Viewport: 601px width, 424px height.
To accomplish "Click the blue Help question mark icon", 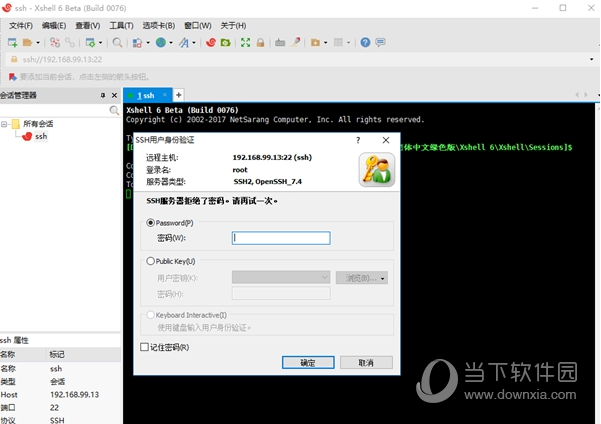I will [365, 43].
